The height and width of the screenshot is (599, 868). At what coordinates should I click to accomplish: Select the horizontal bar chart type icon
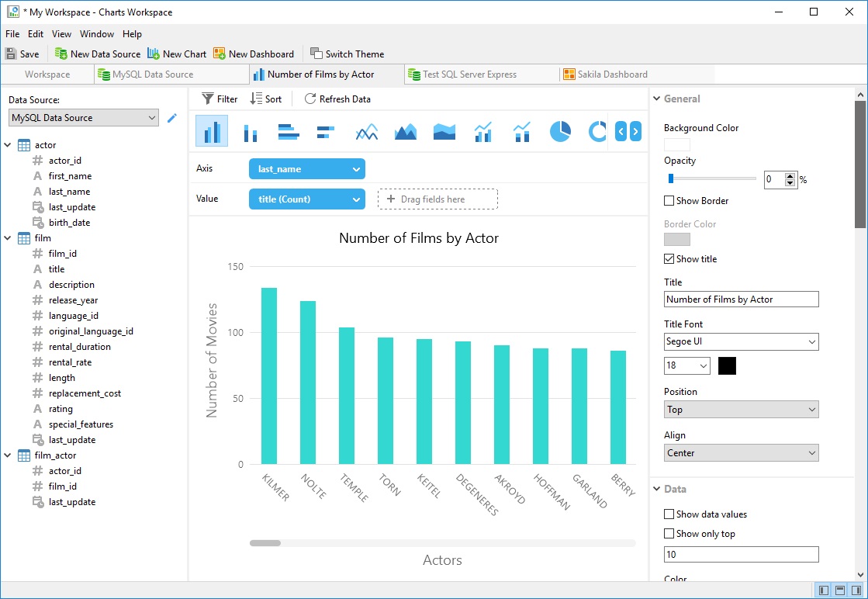289,132
